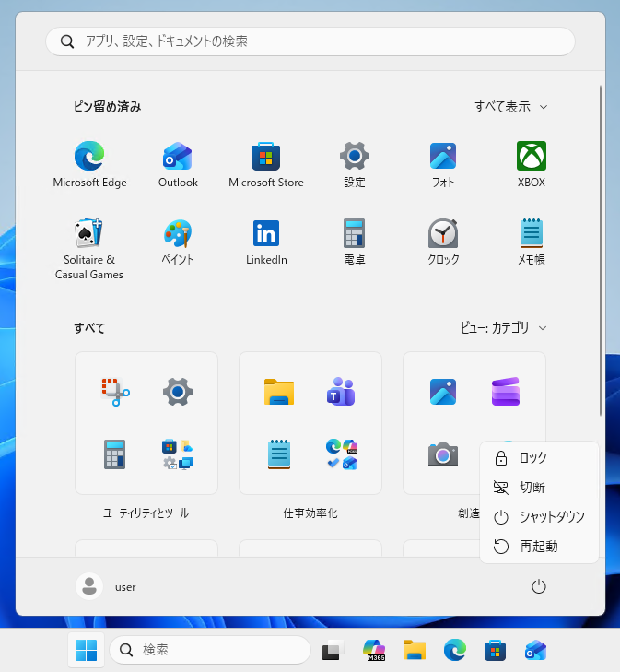Image resolution: width=620 pixels, height=672 pixels.
Task: Select シャットダウン in power menu
Action: click(x=539, y=517)
